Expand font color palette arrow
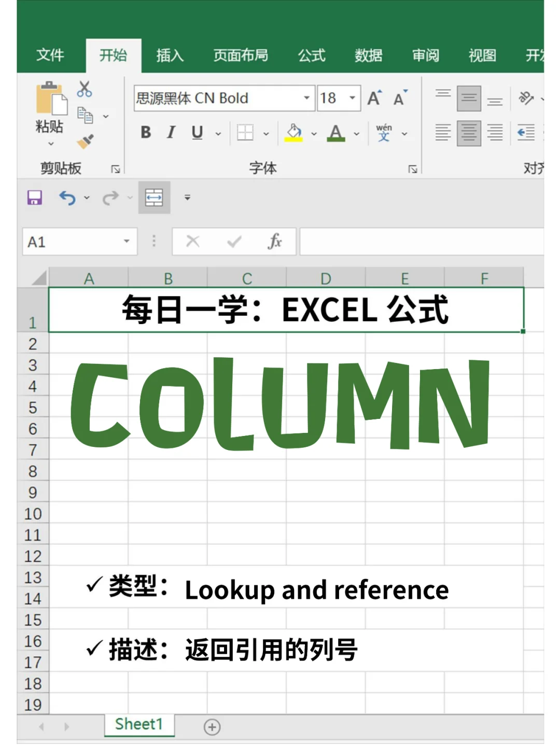Viewport: 560px width, 746px height. (x=357, y=134)
